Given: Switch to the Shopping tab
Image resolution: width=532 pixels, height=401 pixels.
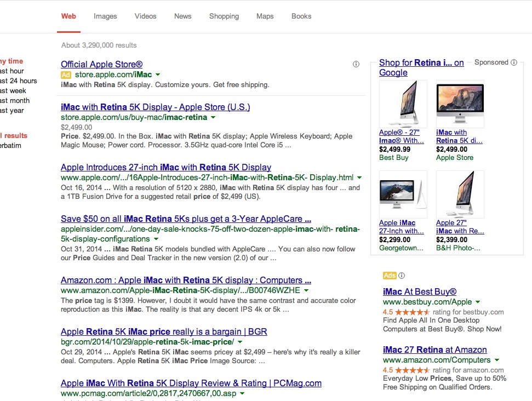Looking at the screenshot, I should 224,16.
